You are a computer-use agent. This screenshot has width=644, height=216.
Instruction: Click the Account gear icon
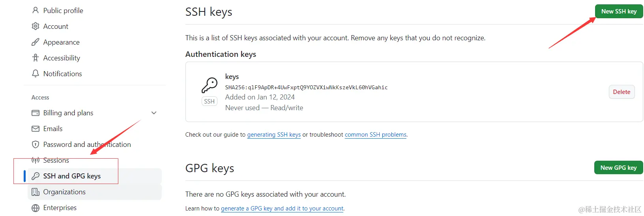[36, 26]
